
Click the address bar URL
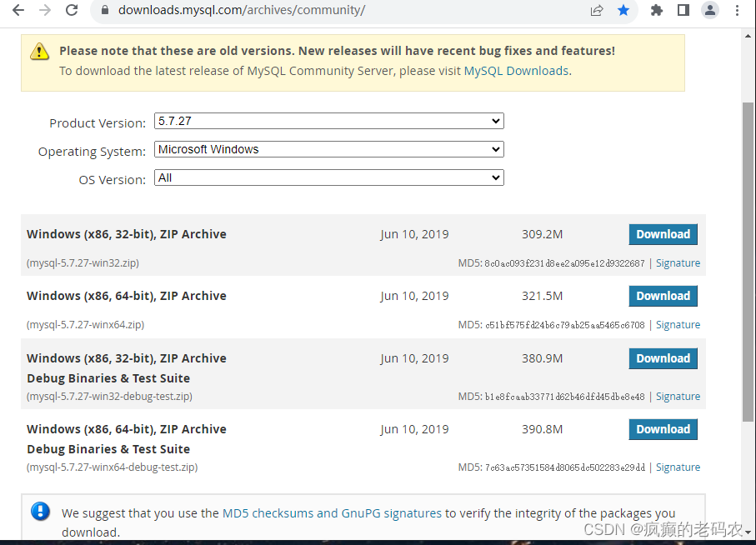click(242, 10)
